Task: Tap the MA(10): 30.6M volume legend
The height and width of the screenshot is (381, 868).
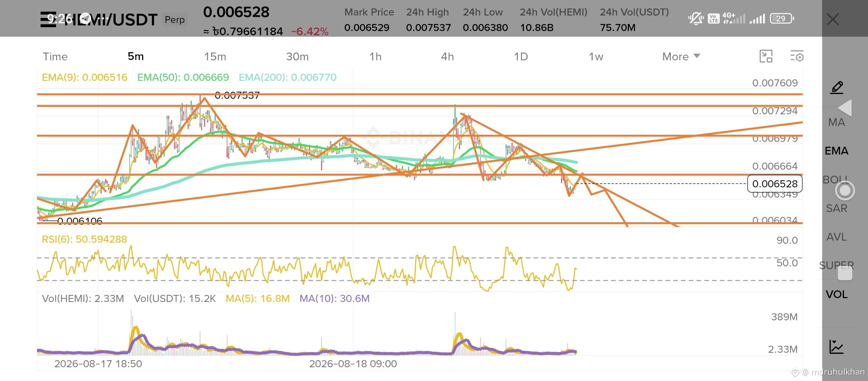Action: pyautogui.click(x=334, y=298)
